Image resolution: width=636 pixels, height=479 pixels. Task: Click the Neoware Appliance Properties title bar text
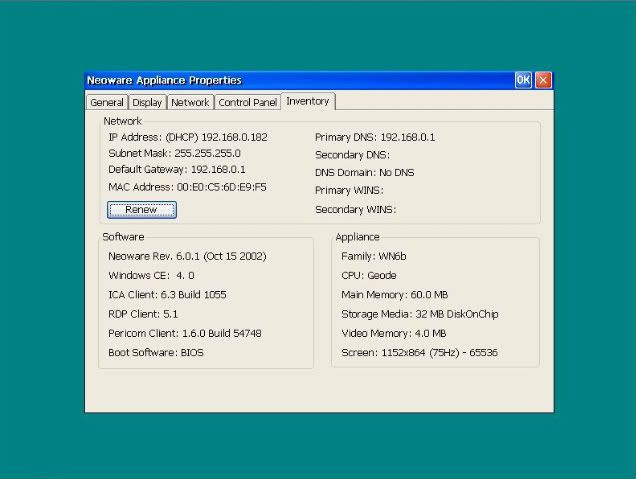(x=164, y=80)
